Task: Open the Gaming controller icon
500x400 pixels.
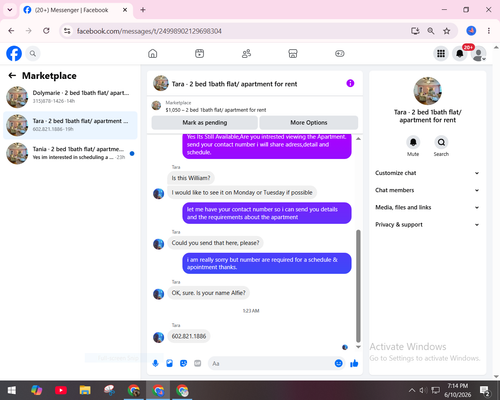Action: pos(340,53)
